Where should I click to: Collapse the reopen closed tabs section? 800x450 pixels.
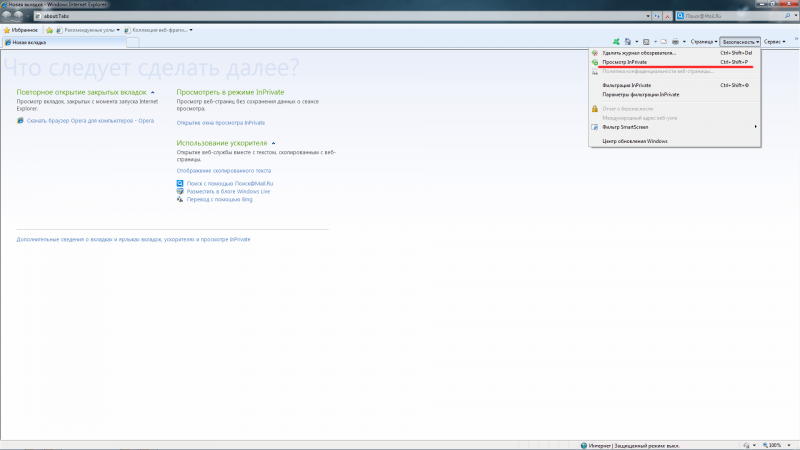(x=152, y=92)
